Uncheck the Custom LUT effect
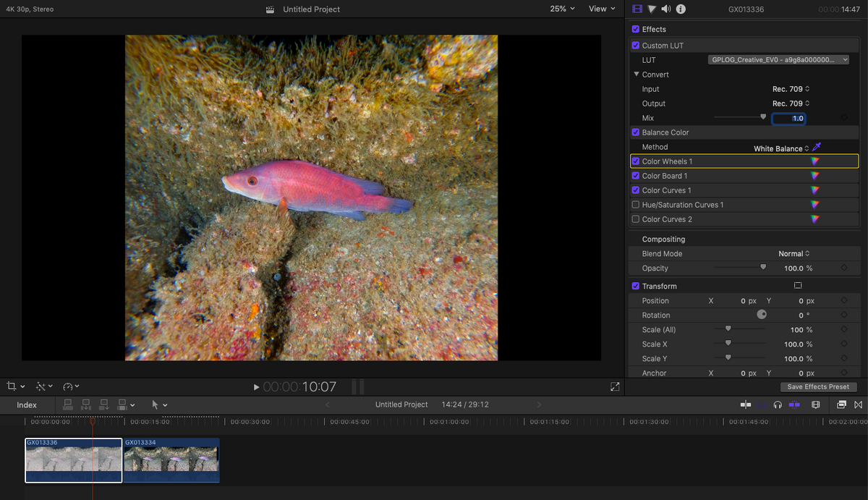The image size is (868, 500). pyautogui.click(x=635, y=45)
